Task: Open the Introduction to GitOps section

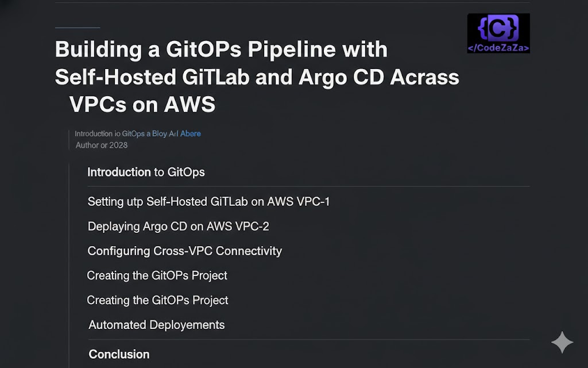Action: coord(146,172)
